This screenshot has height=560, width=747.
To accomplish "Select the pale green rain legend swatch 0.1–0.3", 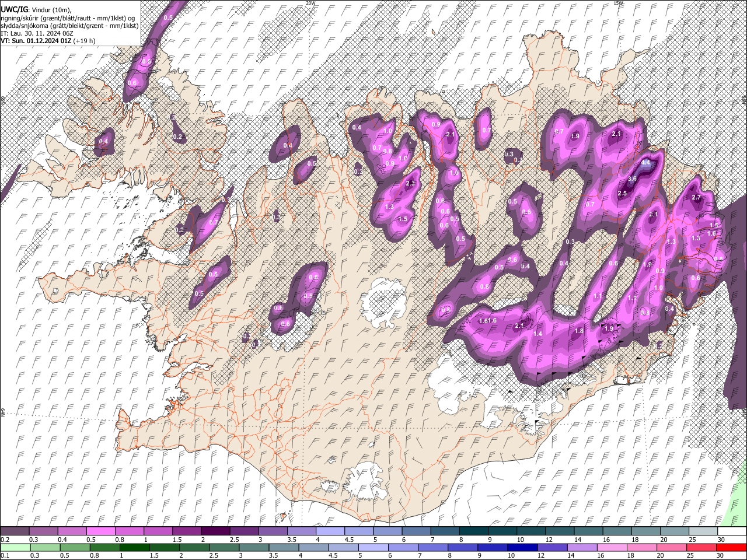I will point(15,547).
